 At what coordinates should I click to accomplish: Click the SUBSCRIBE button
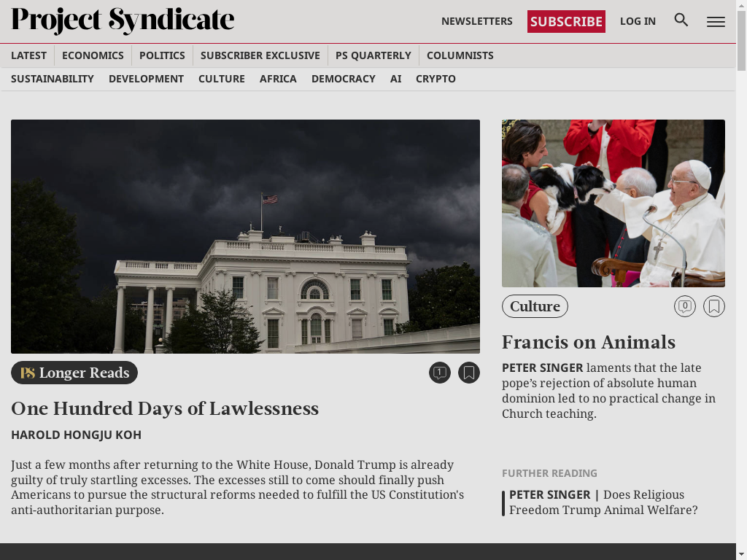pos(566,21)
